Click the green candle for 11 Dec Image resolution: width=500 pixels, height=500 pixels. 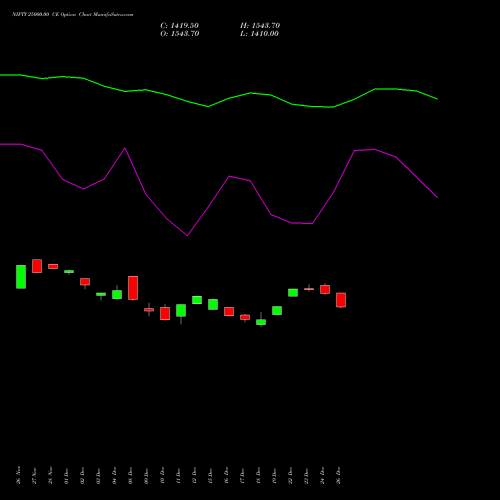pos(181,310)
